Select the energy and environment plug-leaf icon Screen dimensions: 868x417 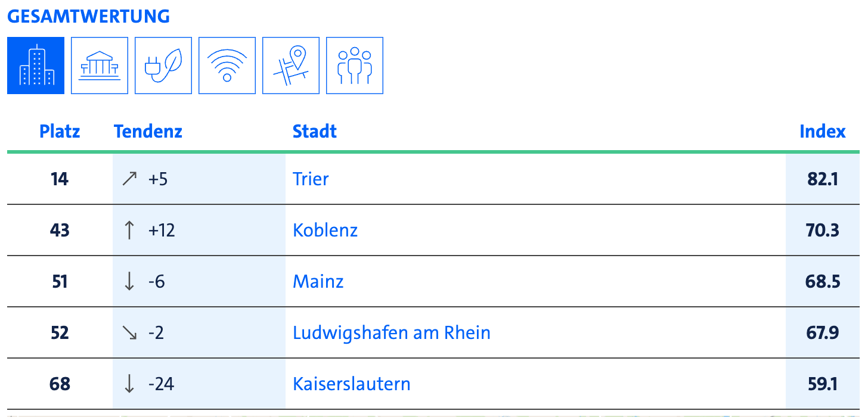coord(163,66)
